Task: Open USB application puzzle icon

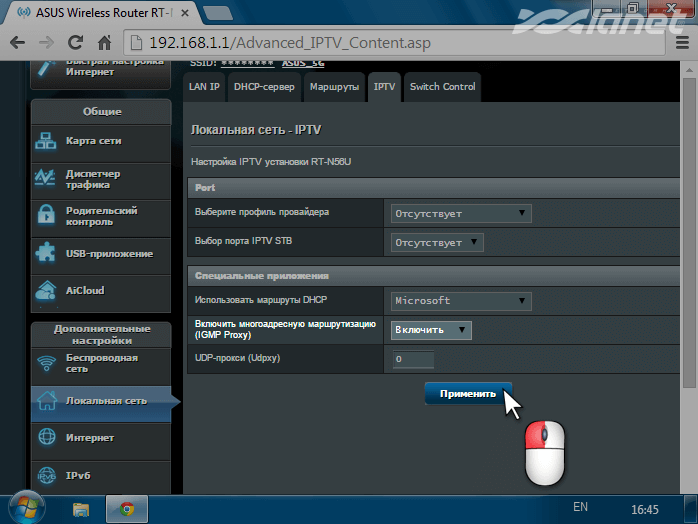Action: 47,254
